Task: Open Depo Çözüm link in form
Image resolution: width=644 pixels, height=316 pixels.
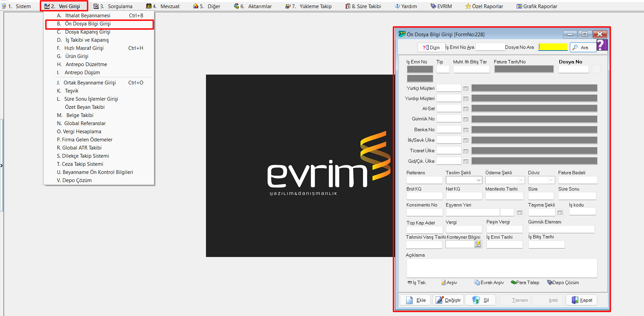Action: pyautogui.click(x=563, y=282)
